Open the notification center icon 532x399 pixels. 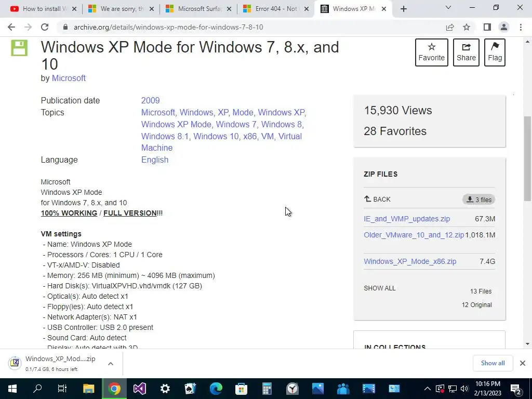(x=516, y=389)
